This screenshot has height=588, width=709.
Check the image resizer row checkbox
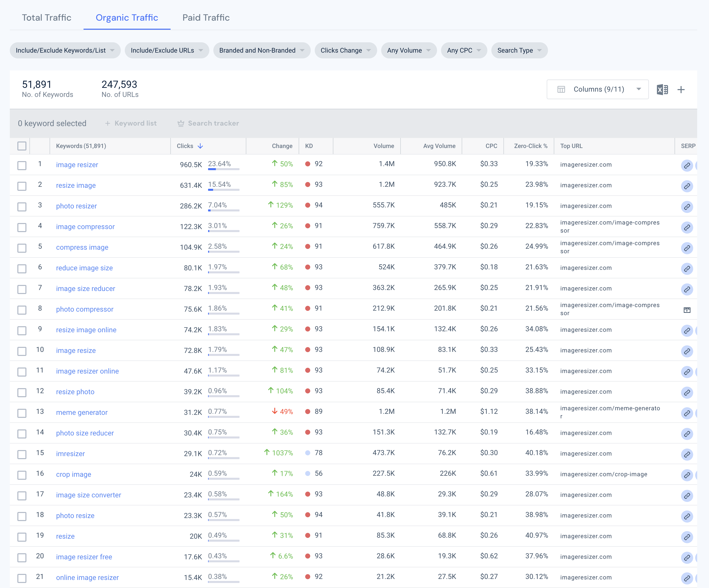[22, 165]
